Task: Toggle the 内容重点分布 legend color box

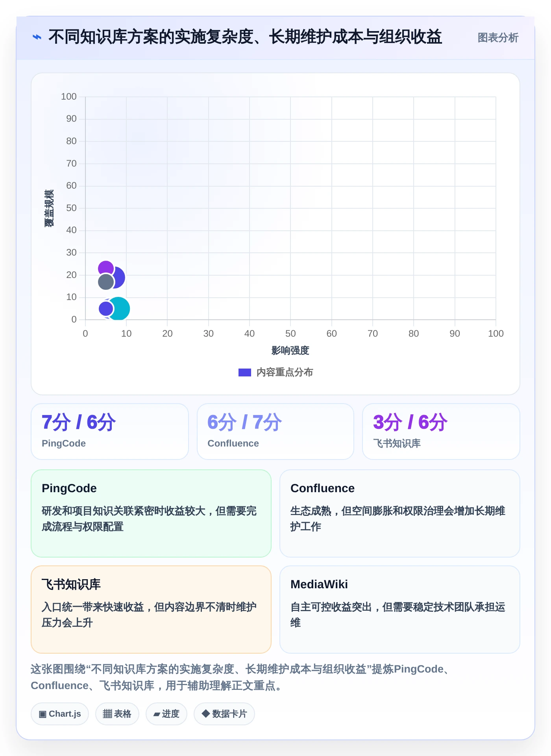Action: click(245, 372)
